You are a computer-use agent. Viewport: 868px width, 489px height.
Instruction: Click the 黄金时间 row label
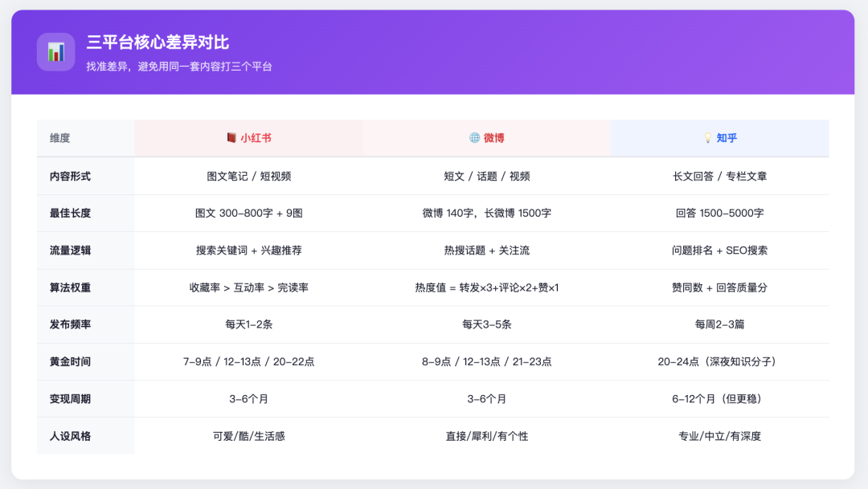(x=70, y=361)
